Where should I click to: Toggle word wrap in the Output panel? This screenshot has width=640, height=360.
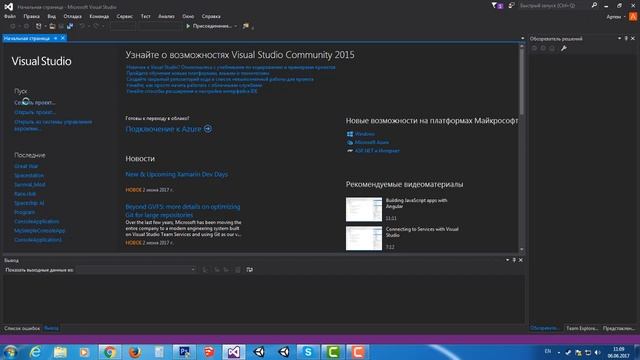click(x=249, y=270)
